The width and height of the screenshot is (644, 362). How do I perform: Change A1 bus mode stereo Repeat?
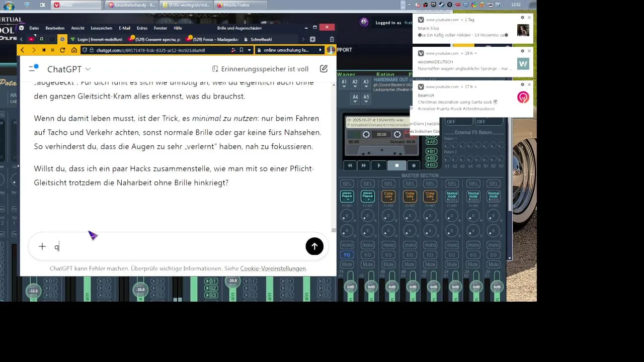pyautogui.click(x=347, y=196)
